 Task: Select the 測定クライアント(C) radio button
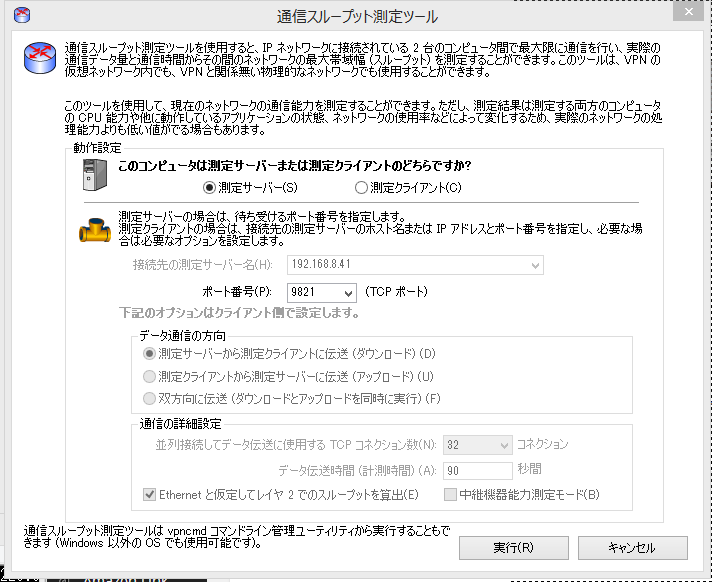click(x=362, y=187)
